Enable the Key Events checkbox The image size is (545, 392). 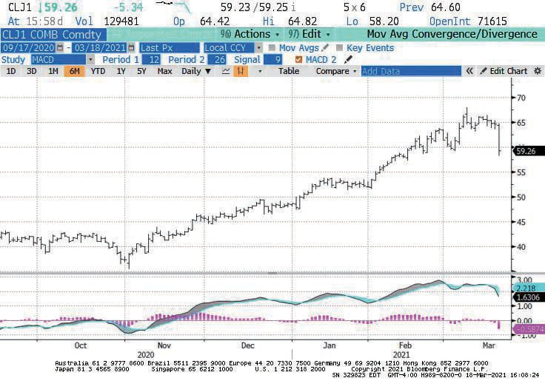point(340,47)
